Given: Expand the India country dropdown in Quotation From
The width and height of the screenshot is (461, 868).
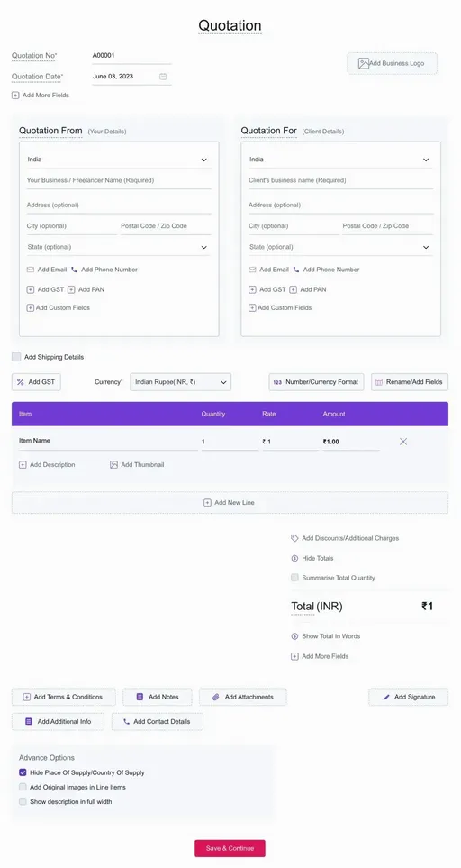Looking at the screenshot, I should [x=119, y=160].
